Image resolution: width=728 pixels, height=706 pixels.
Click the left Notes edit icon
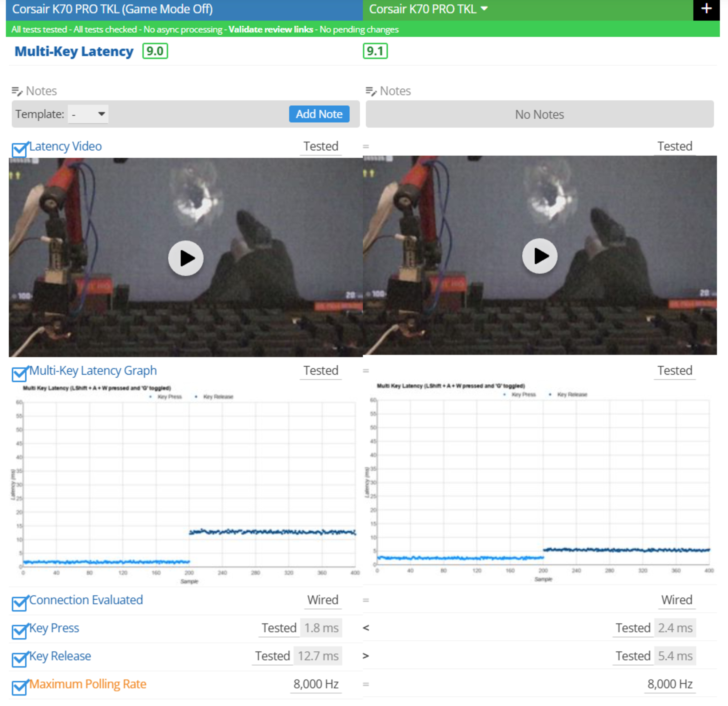click(x=17, y=91)
